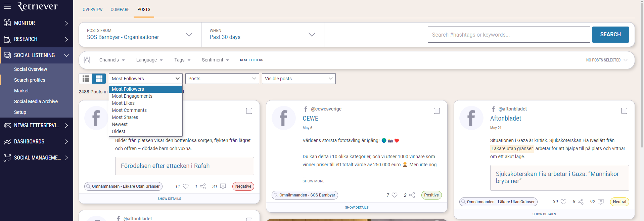The width and height of the screenshot is (644, 221).
Task: Click the Social Listening chat icon
Action: coord(7,55)
